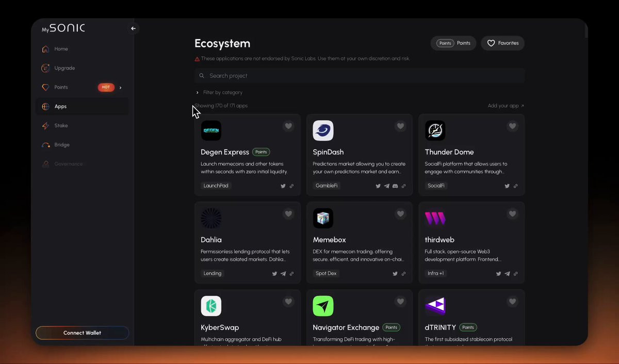Click the Infra +1 tag
The width and height of the screenshot is (619, 364).
[x=436, y=273]
